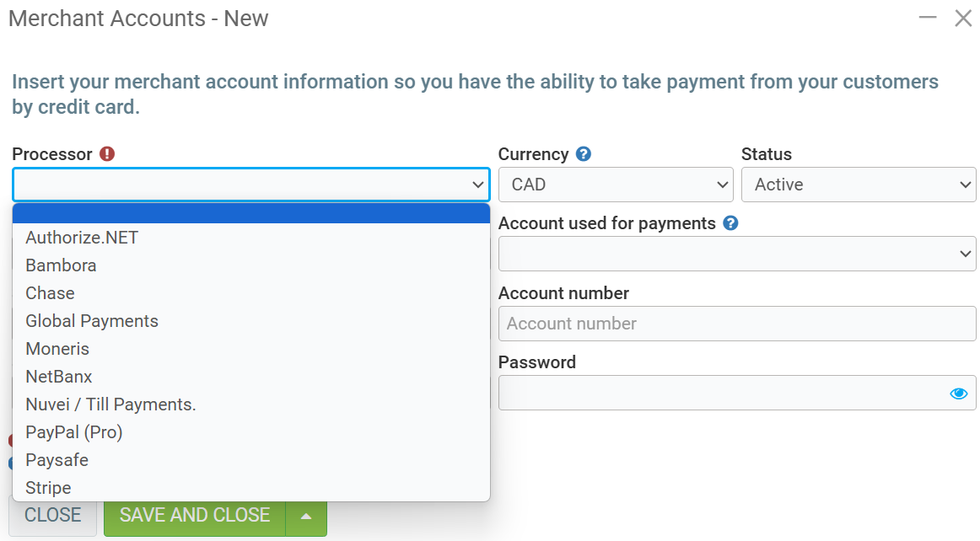Toggle password visibility with the eye icon
The image size is (980, 541).
(958, 394)
